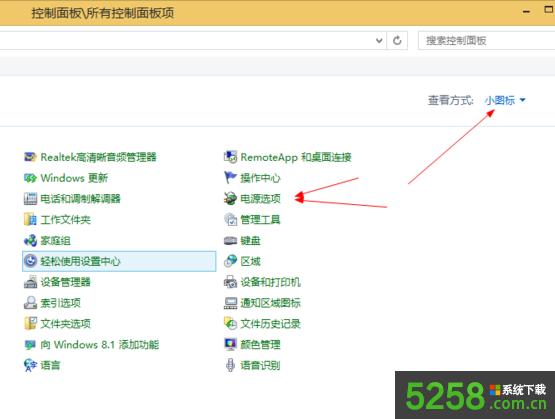
Task: Open RemoteApp 和桌面连接 link
Action: [296, 157]
